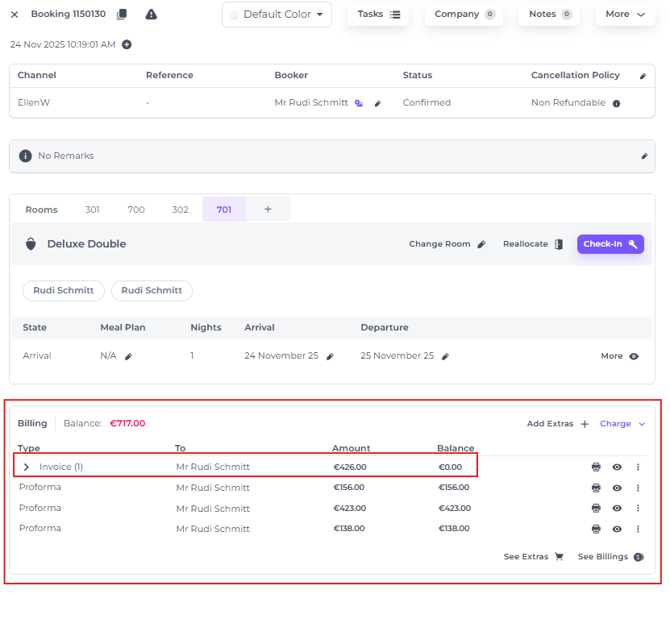Open the Charge dropdown in Billing
The width and height of the screenshot is (670, 619).
pos(622,424)
